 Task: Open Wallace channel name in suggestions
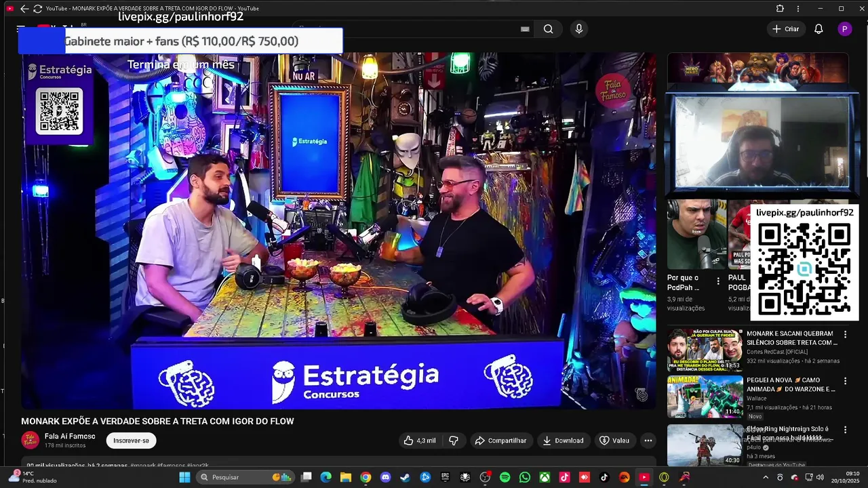[757, 399]
